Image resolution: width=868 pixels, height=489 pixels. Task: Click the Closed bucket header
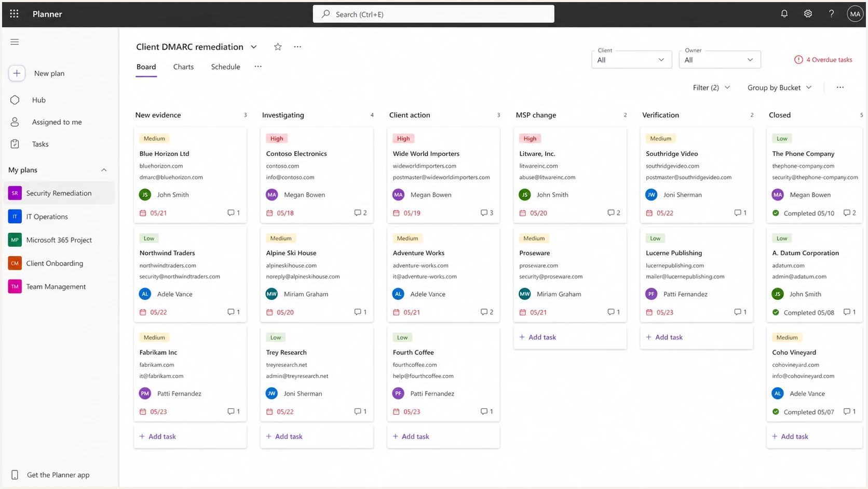(x=780, y=115)
